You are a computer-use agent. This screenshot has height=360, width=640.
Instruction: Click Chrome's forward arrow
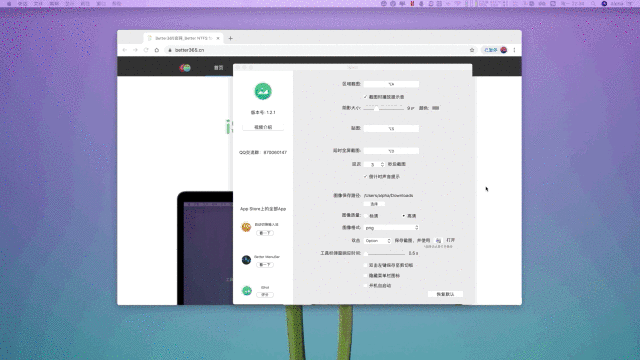point(135,50)
